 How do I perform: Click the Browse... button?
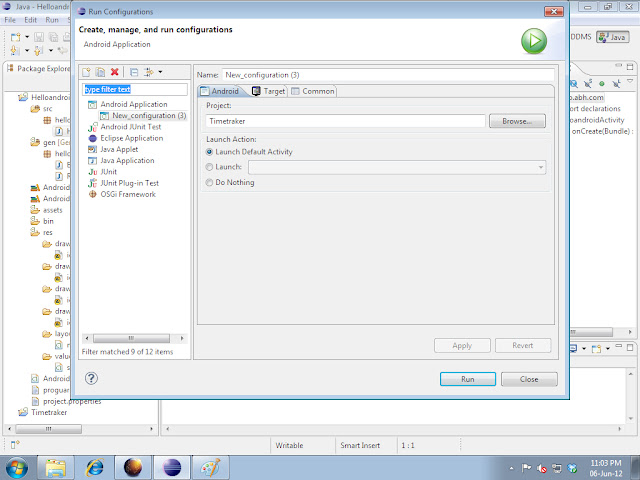pyautogui.click(x=517, y=121)
